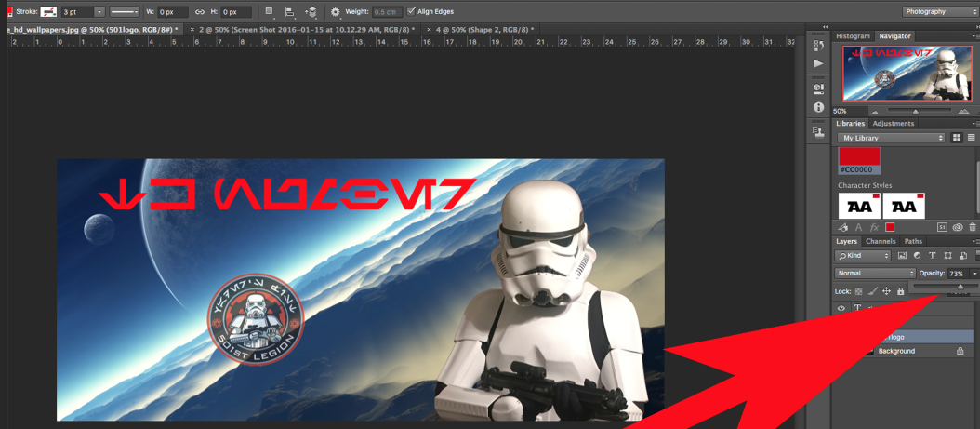Viewport: 980px width, 429px height.
Task: Delete library item with trash icon
Action: (973, 228)
